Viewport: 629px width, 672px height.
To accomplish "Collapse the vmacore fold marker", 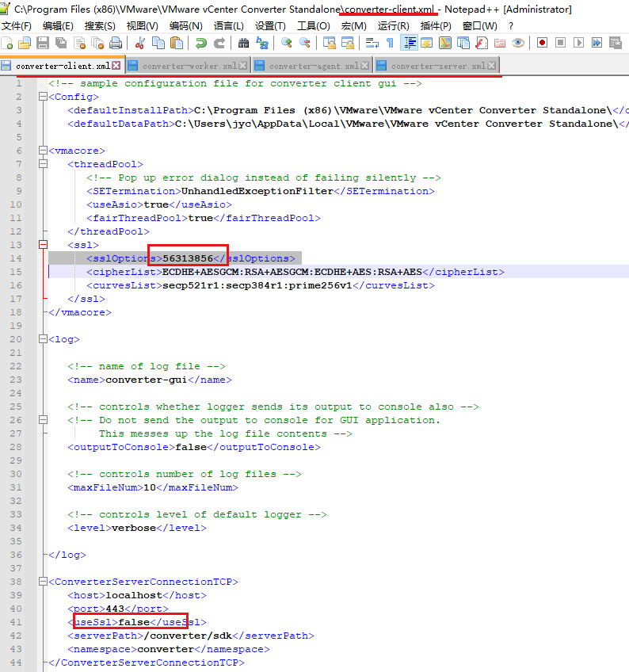I will click(43, 151).
